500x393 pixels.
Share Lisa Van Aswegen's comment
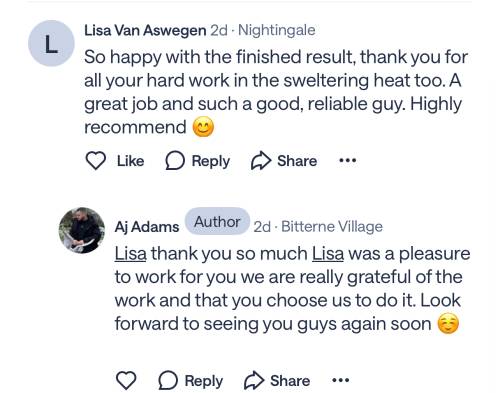tap(284, 161)
